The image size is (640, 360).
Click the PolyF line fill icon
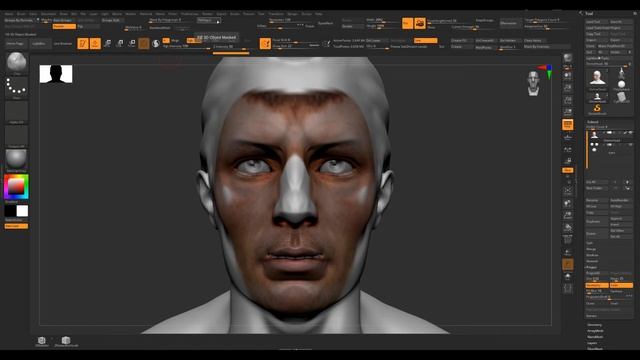coord(568,240)
